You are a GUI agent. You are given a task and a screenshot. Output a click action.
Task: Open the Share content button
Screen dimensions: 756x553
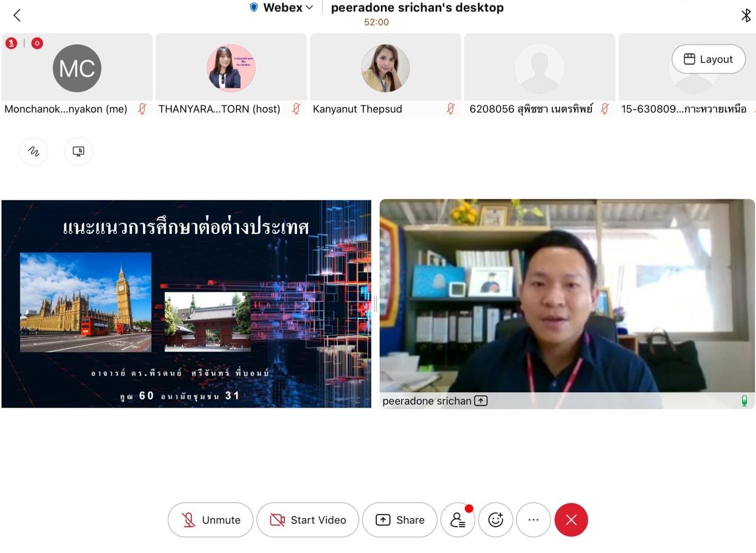coord(400,520)
